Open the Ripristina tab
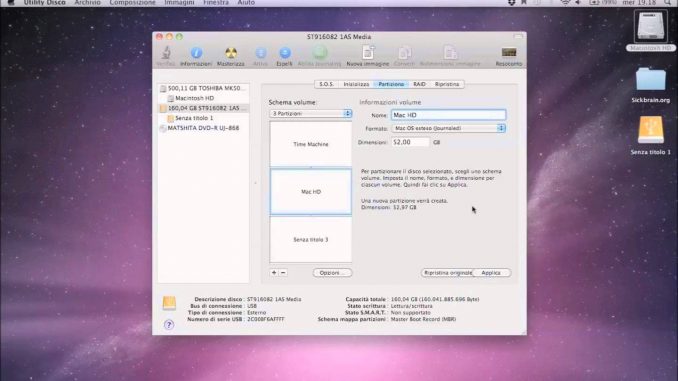The width and height of the screenshot is (678, 381). pos(447,84)
